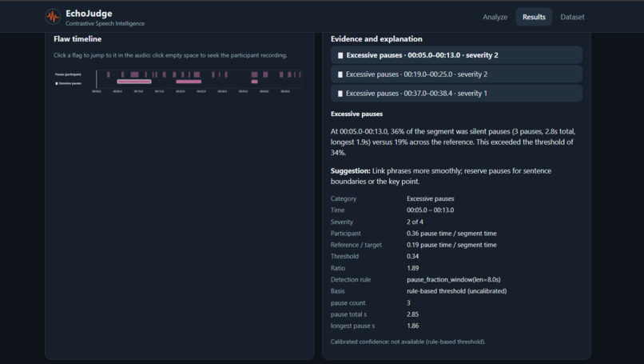Viewport: 644px width, 364px height.
Task: Click the Calibrated confidence note at the bottom
Action: [x=407, y=342]
